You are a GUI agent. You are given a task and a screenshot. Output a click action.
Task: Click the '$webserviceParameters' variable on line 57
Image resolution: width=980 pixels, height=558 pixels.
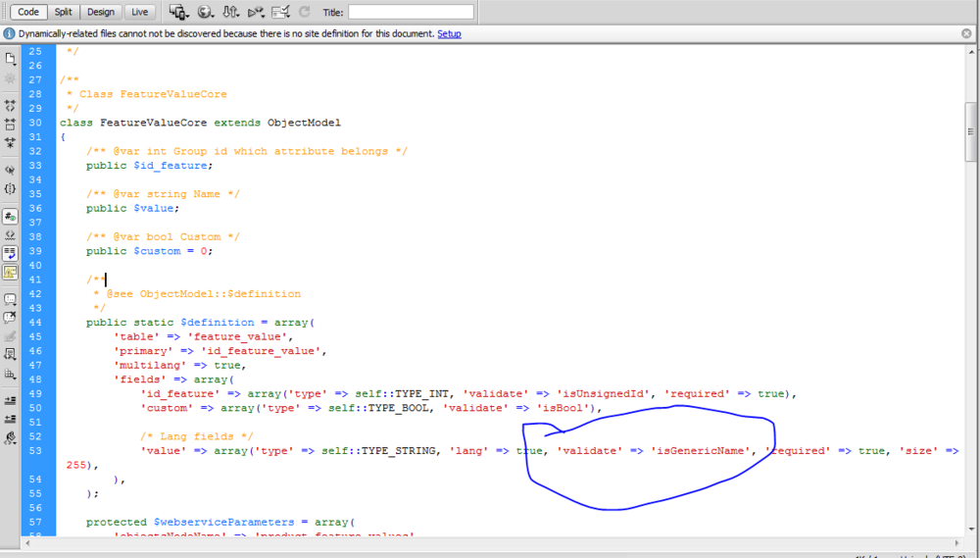(x=223, y=522)
